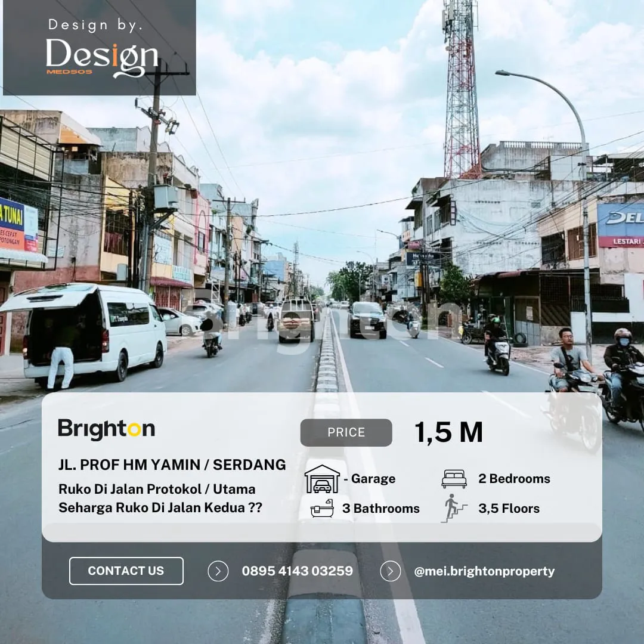Viewport: 644px width, 644px height.
Task: Click the bed icon beside 2 Bedrooms
Action: tap(454, 479)
